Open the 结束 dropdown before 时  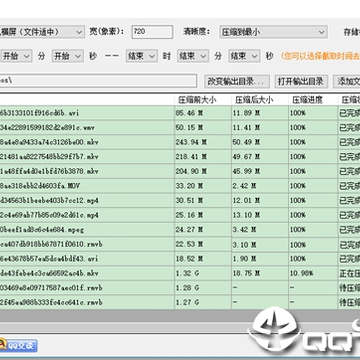click(x=142, y=56)
